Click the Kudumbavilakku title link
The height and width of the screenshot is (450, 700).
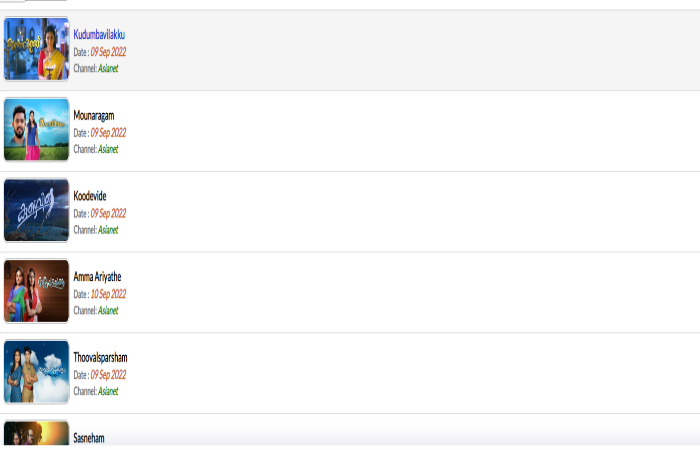coord(99,34)
